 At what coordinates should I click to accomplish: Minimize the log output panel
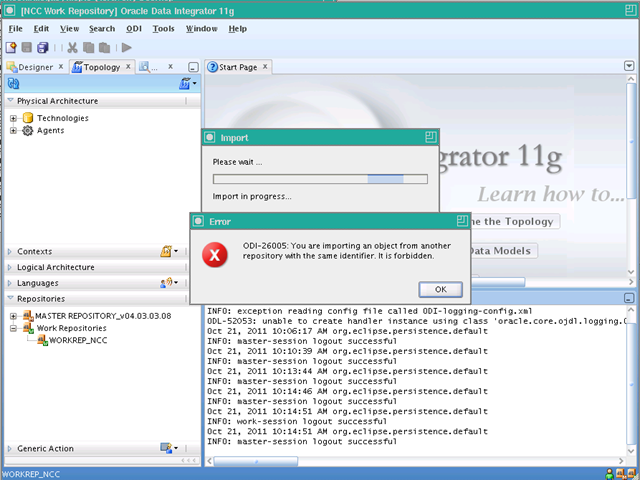point(629,298)
